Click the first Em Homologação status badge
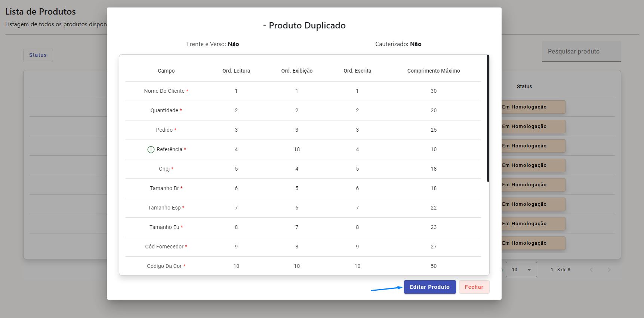This screenshot has height=318, width=644. click(533, 107)
